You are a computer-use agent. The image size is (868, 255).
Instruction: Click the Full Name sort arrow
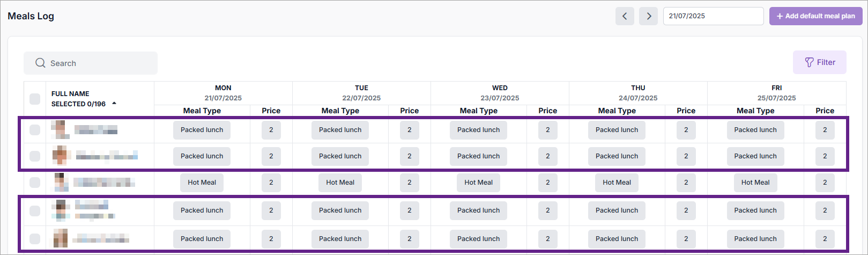click(114, 103)
